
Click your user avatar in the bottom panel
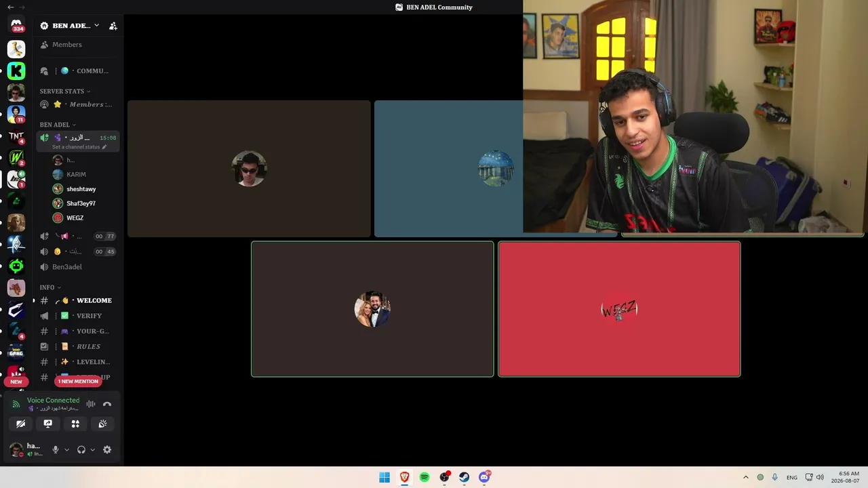(x=16, y=449)
